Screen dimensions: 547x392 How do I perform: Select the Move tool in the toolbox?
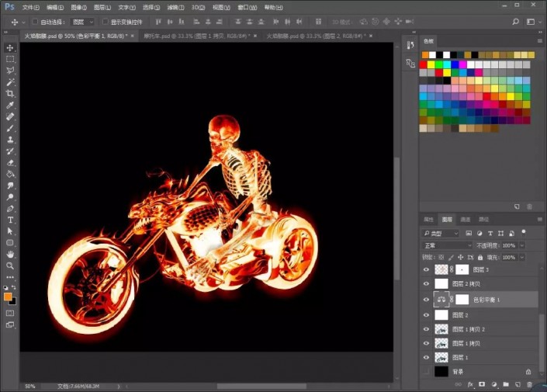click(10, 48)
